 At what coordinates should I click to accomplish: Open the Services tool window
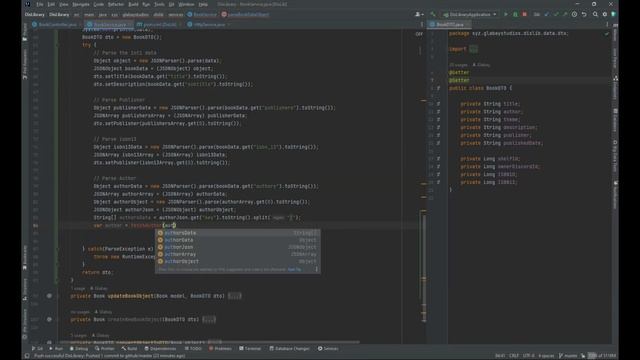click(x=328, y=349)
